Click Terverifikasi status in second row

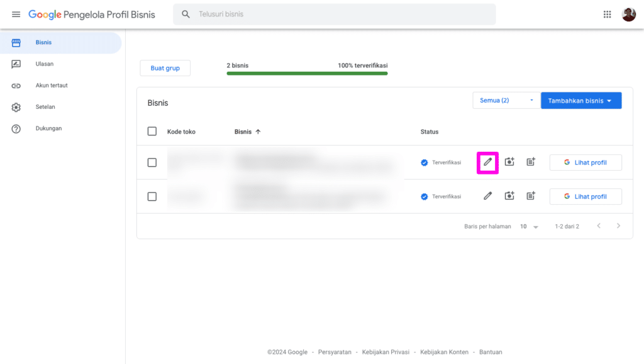(x=447, y=196)
